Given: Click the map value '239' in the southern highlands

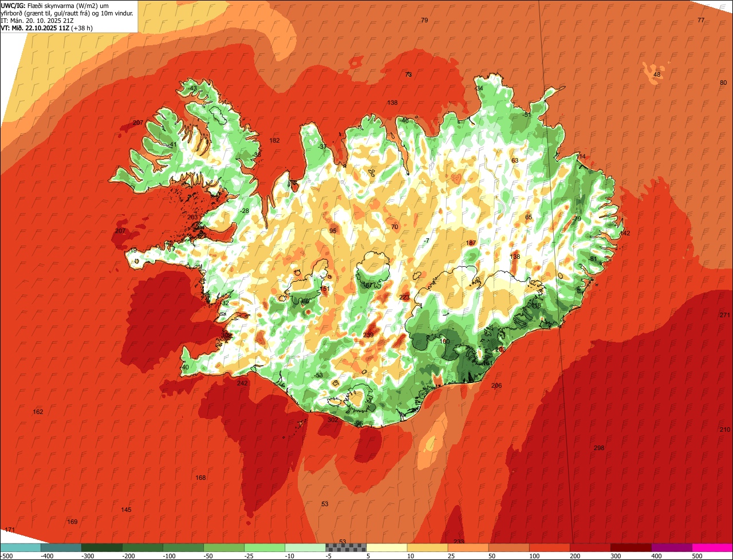Looking at the screenshot, I should coord(368,336).
